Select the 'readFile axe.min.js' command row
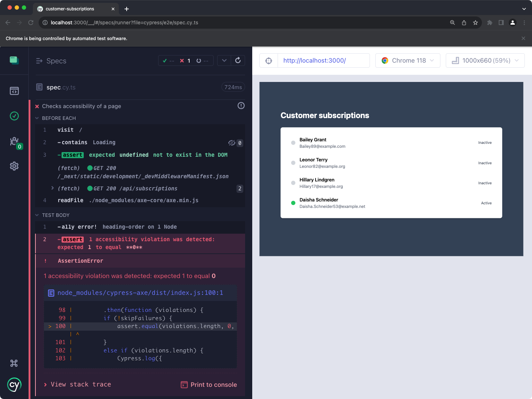Image resolution: width=532 pixels, height=399 pixels. click(140, 200)
